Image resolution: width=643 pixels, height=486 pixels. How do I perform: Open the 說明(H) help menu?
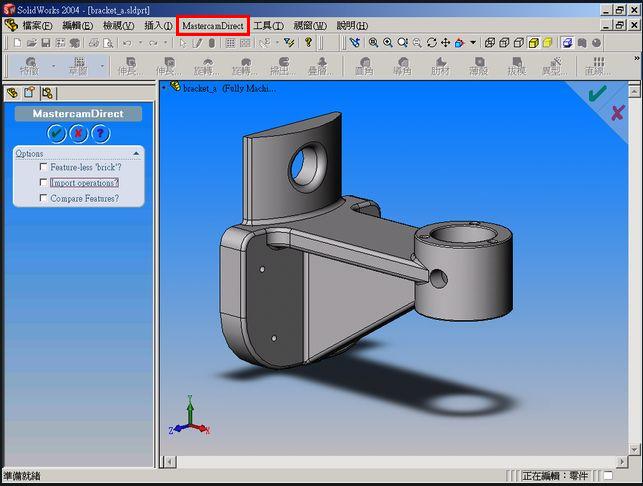(x=352, y=26)
